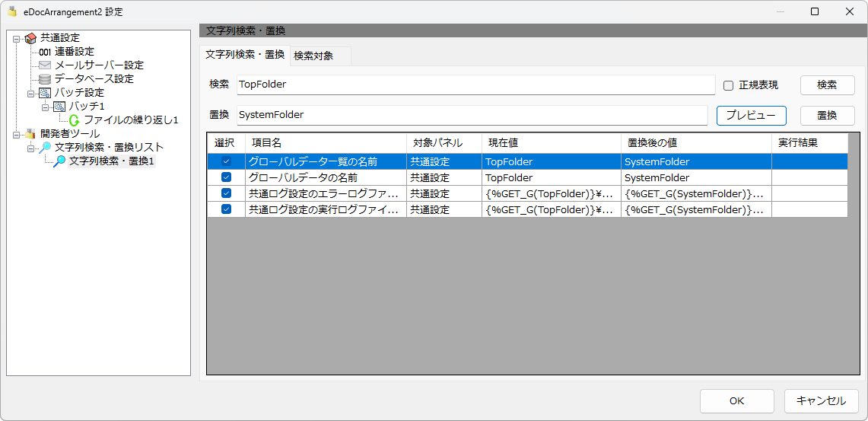Collapse the 共通設定 tree node
Image resolution: width=868 pixels, height=421 pixels.
tap(16, 39)
